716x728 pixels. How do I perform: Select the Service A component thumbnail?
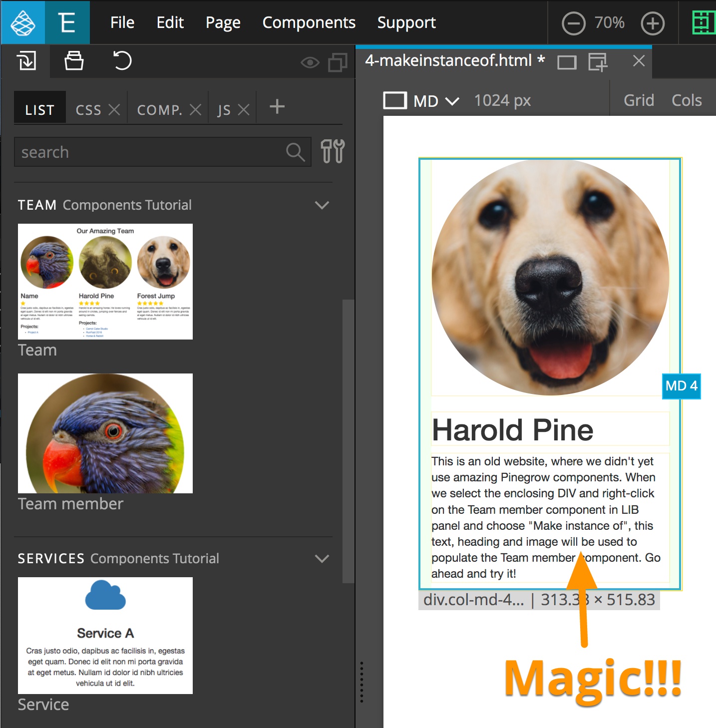coord(105,636)
